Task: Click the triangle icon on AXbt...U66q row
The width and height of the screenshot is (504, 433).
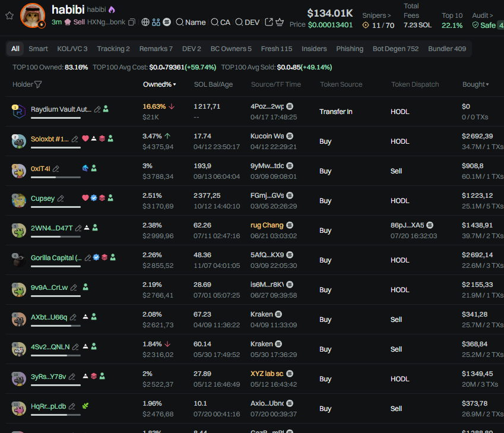Action: 85,317
